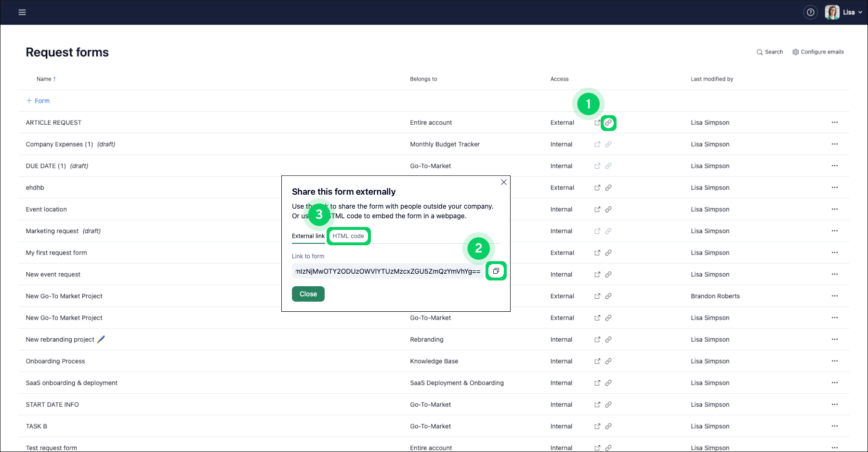Click the Search icon

[769, 52]
